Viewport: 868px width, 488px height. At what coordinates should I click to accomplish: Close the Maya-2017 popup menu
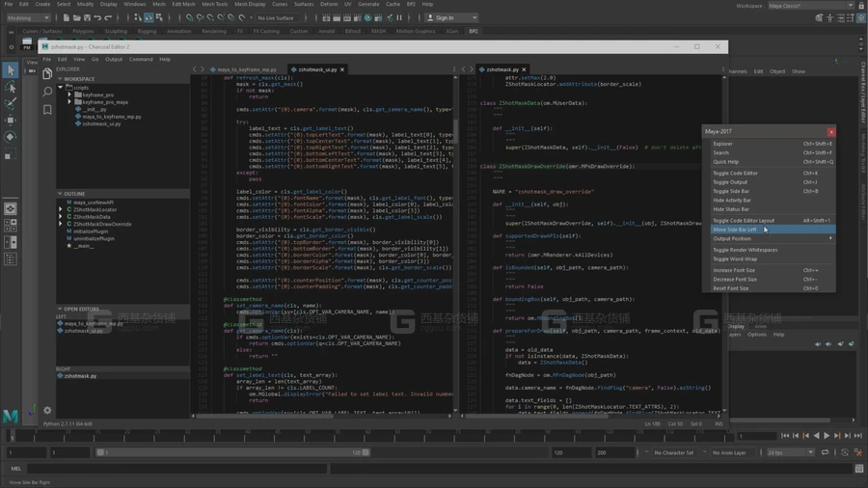point(831,132)
